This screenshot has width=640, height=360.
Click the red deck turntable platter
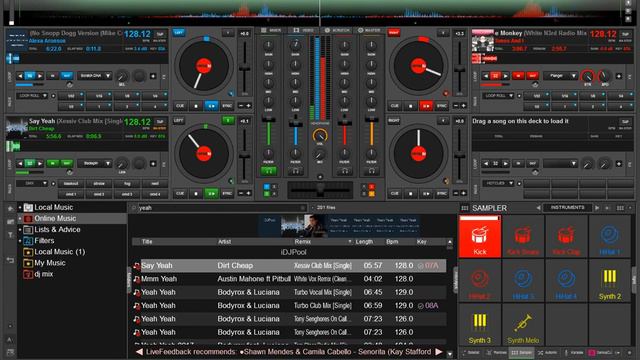click(x=418, y=66)
